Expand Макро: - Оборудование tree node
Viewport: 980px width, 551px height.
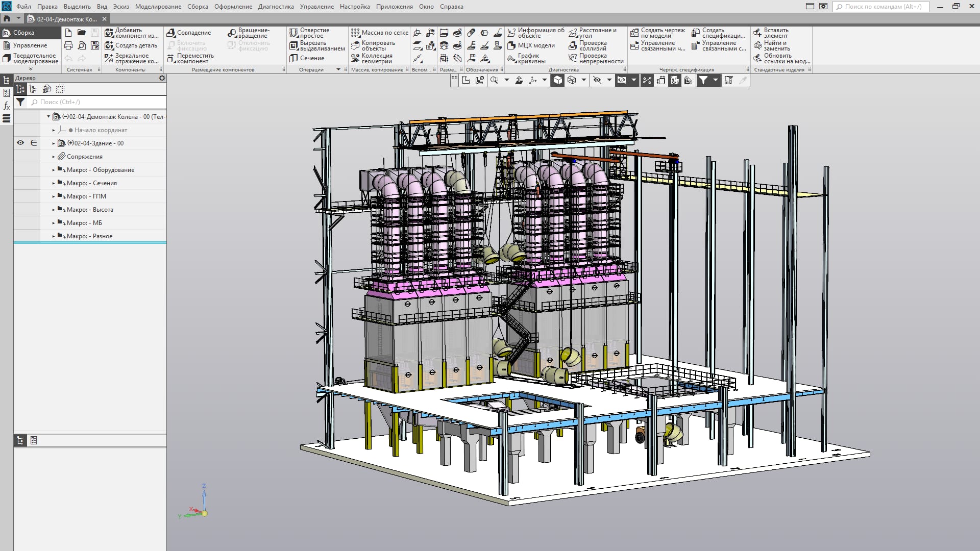[x=54, y=170]
